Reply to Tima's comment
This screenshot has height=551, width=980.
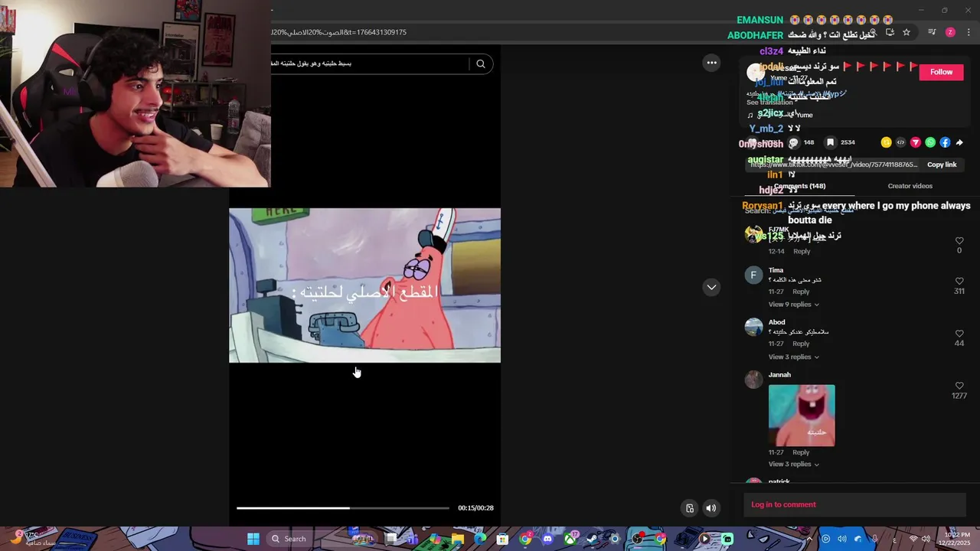801,292
